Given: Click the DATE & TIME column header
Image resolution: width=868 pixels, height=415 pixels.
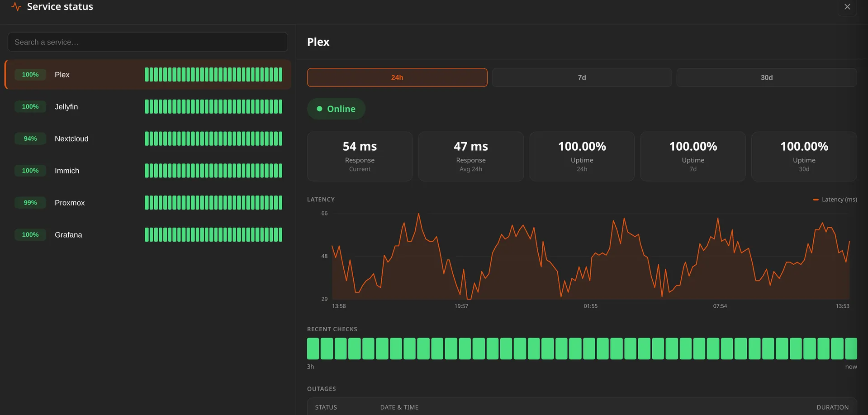Looking at the screenshot, I should click(399, 407).
